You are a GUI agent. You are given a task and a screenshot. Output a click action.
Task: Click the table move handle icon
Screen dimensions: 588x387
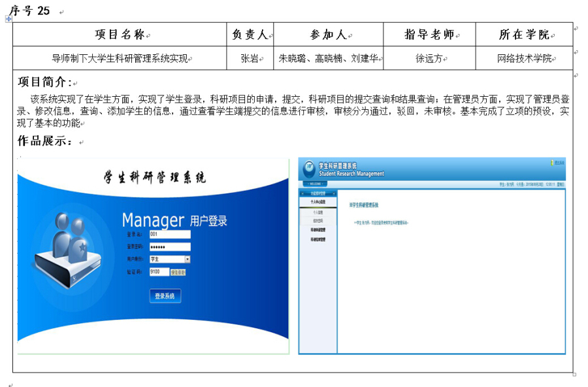point(8,19)
